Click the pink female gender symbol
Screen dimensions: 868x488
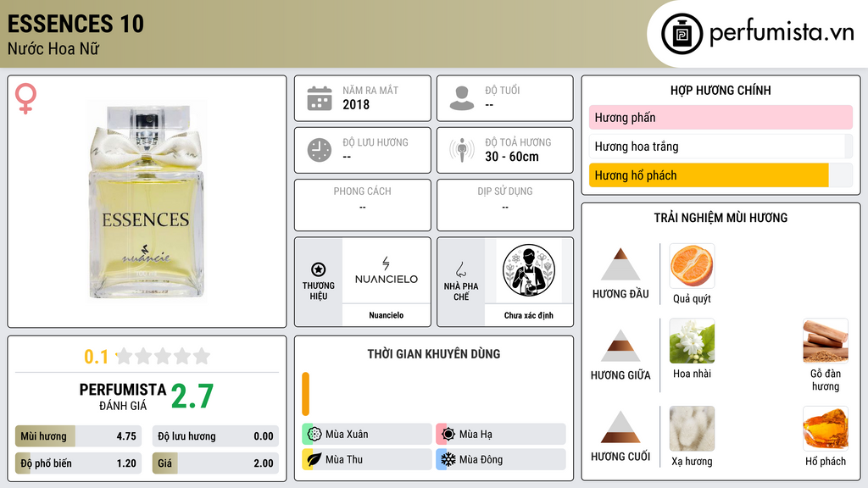pos(25,98)
